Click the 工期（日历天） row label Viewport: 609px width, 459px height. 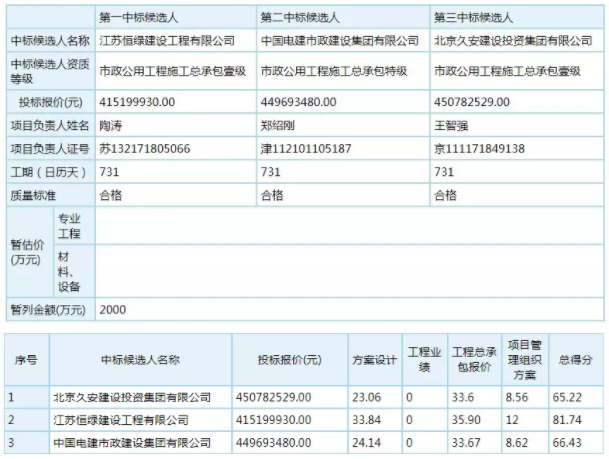coord(48,172)
